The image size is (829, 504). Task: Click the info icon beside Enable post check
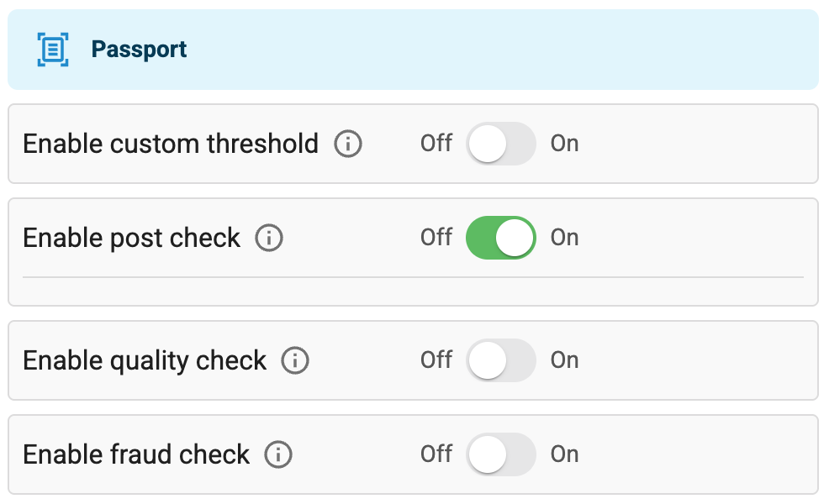(x=268, y=238)
